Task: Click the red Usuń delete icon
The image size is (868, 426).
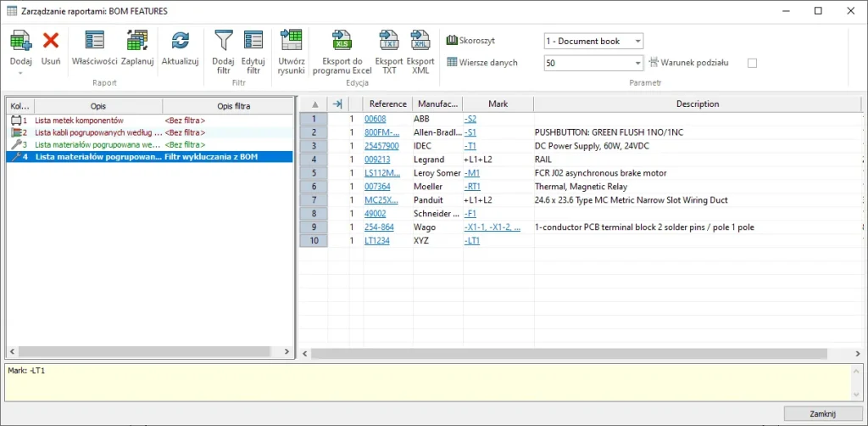Action: tap(51, 41)
